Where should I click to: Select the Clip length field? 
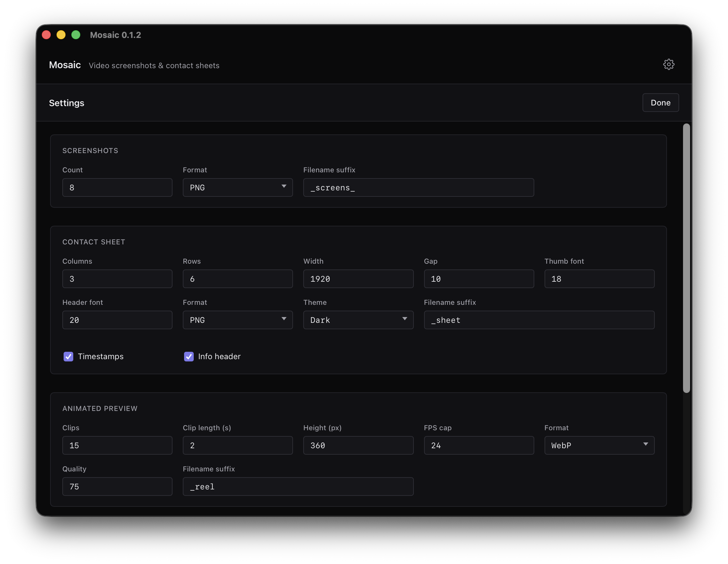tap(238, 445)
